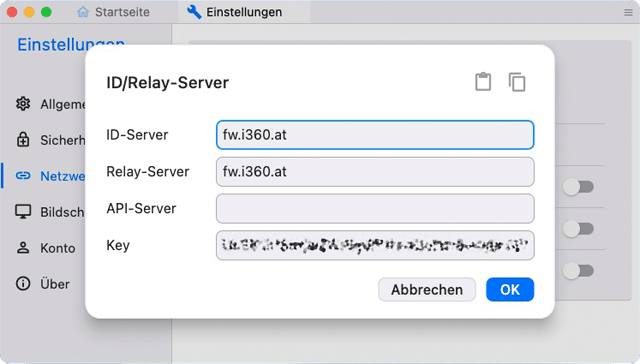Focus the ID-Server input field
Viewport: 640px width, 364px height.
(x=375, y=135)
